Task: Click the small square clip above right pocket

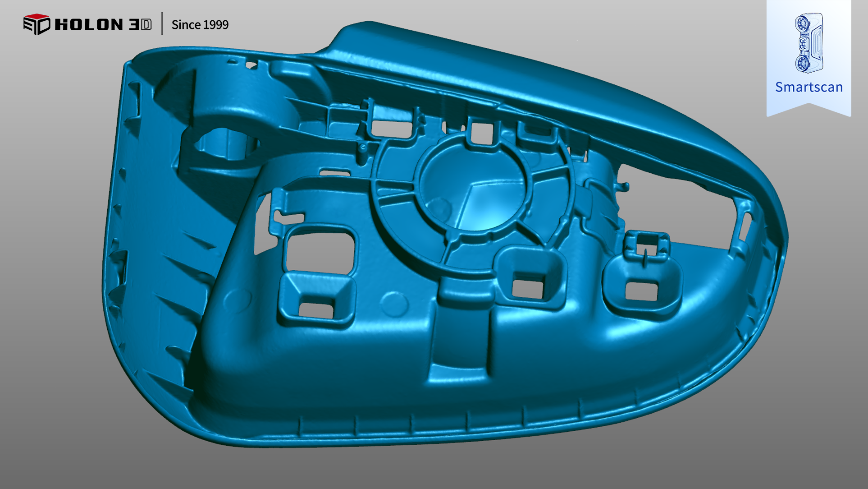Action: click(647, 244)
